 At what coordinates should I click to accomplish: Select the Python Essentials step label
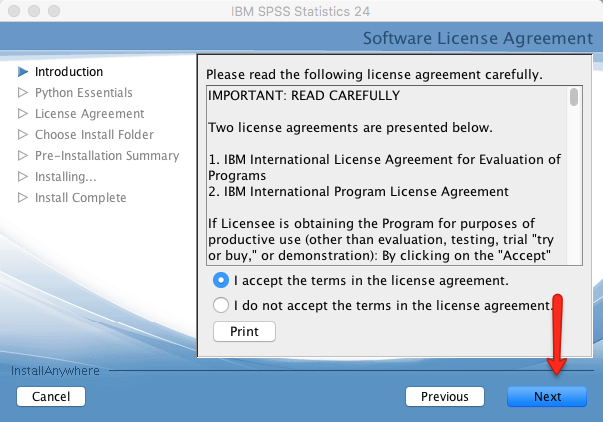pyautogui.click(x=84, y=93)
